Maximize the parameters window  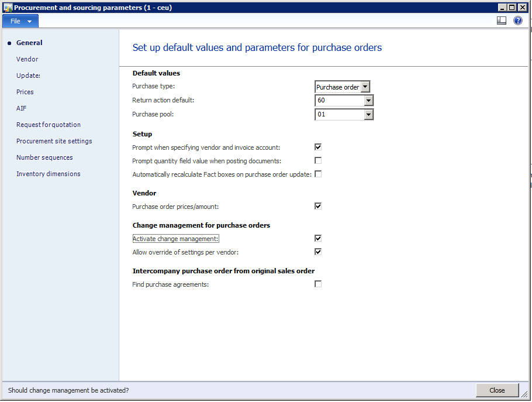(x=512, y=8)
